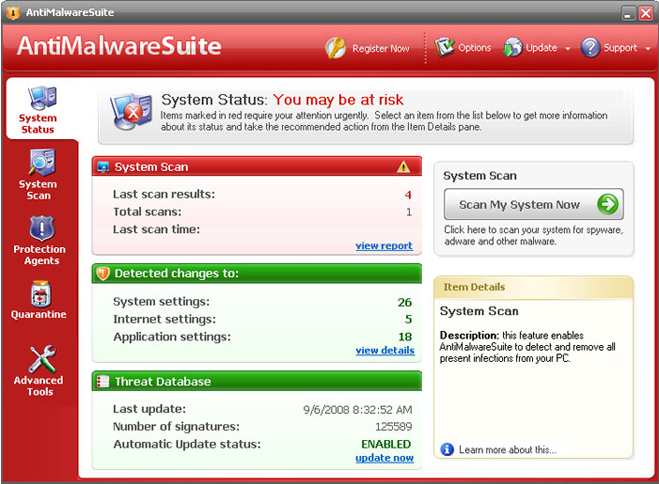Click Application settings count 18
The width and height of the screenshot is (659, 484).
(x=405, y=337)
